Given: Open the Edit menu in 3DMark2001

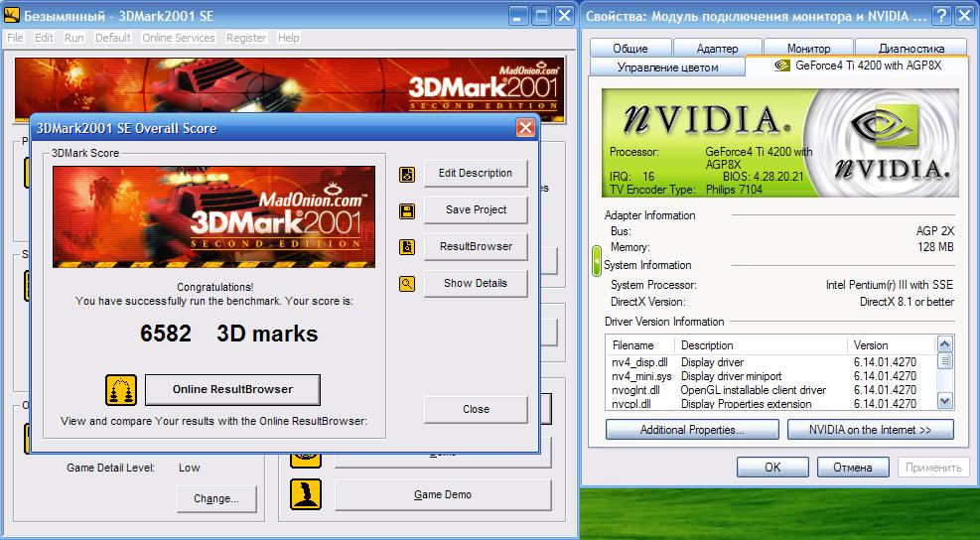Looking at the screenshot, I should click(x=44, y=38).
